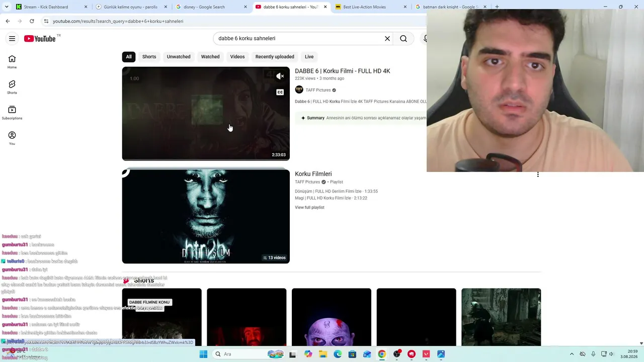The width and height of the screenshot is (644, 362).
Task: Close the Best Live-Action Movies tab
Action: tap(405, 7)
